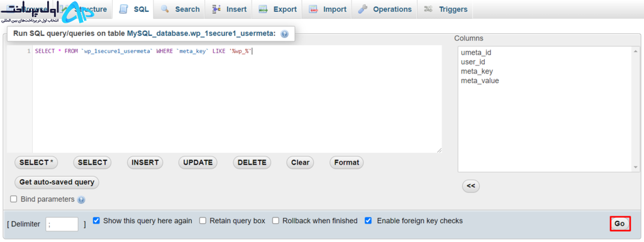Click the Insert tab icon
The image size is (644, 242).
216,9
